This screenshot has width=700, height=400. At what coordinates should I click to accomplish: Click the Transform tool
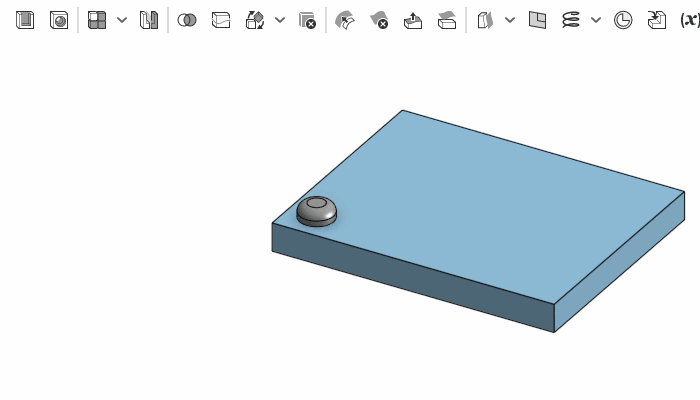coord(255,20)
